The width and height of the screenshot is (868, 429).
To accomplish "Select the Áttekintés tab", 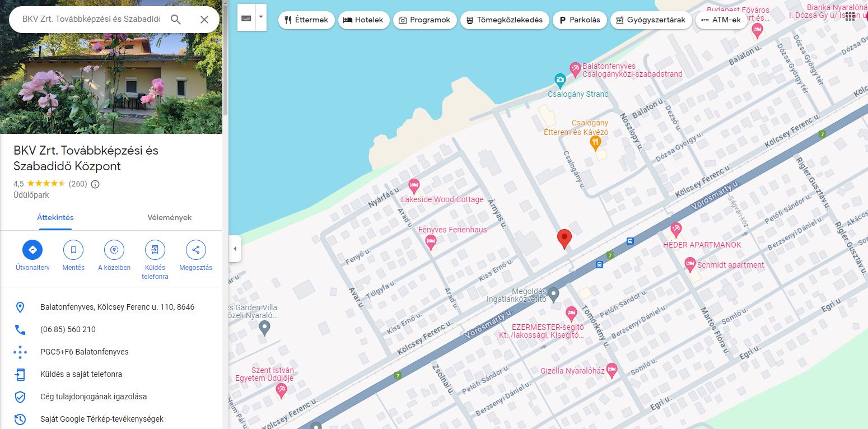I will 55,217.
